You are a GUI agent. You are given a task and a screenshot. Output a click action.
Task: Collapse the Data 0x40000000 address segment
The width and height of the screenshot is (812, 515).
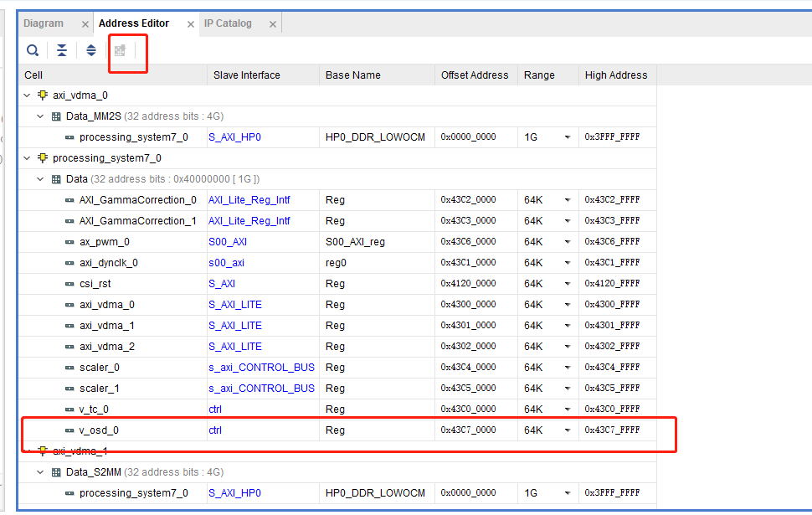point(40,179)
